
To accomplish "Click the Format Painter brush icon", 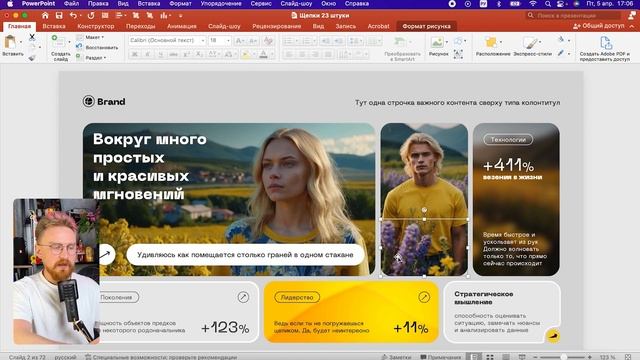I will coord(32,58).
